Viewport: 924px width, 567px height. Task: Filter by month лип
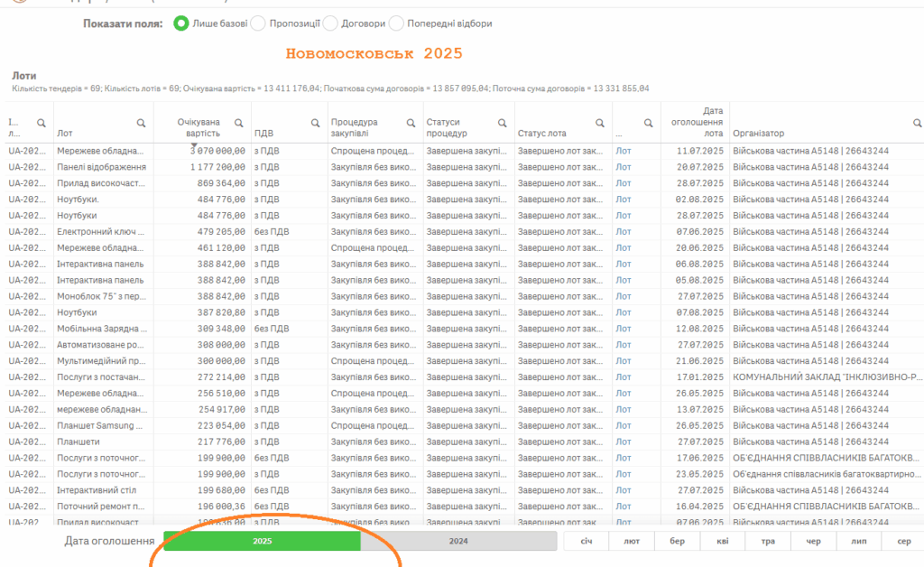tap(859, 542)
